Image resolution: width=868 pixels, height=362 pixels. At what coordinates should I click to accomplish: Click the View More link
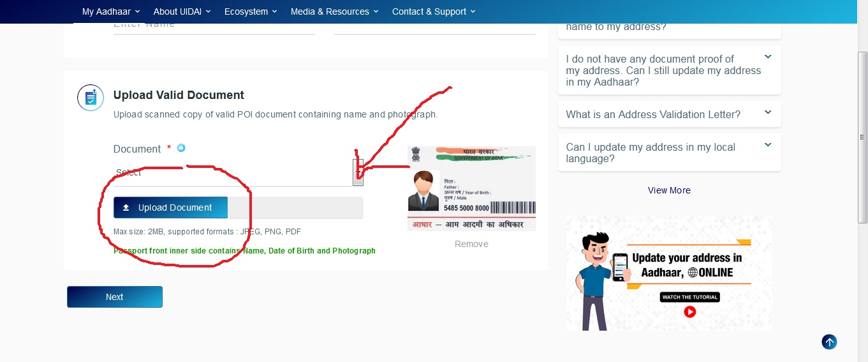(x=669, y=190)
